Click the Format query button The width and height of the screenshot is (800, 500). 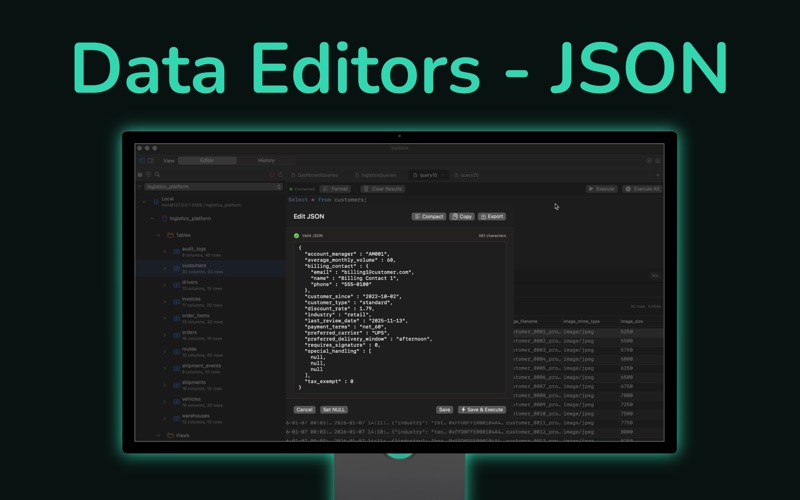(335, 189)
